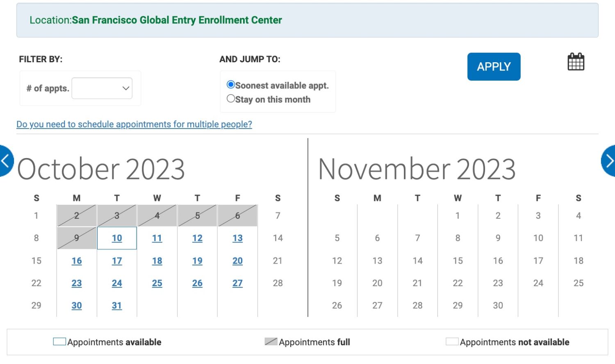Choose October 31 appointment date

(x=117, y=305)
